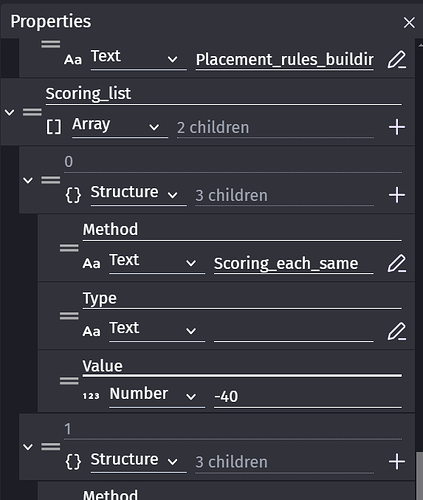Edit Scoring_each_same text with pencil icon
This screenshot has height=500, width=423.
click(397, 264)
